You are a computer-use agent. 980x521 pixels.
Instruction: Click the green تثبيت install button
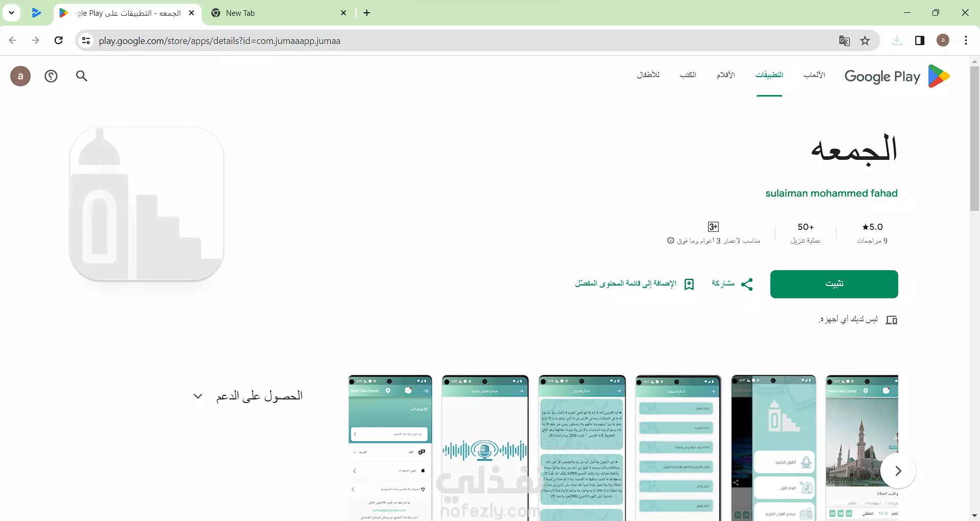pyautogui.click(x=834, y=284)
